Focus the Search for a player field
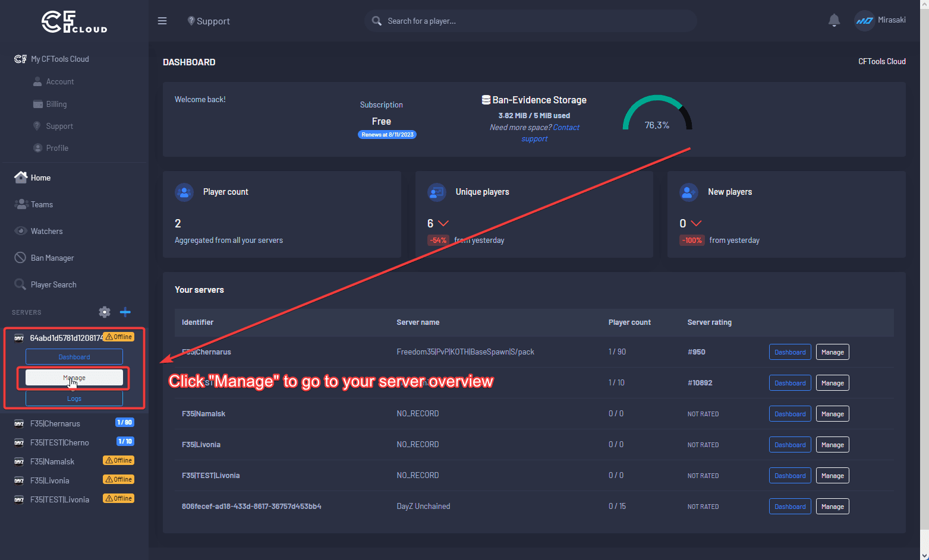This screenshot has width=929, height=560. click(x=531, y=21)
